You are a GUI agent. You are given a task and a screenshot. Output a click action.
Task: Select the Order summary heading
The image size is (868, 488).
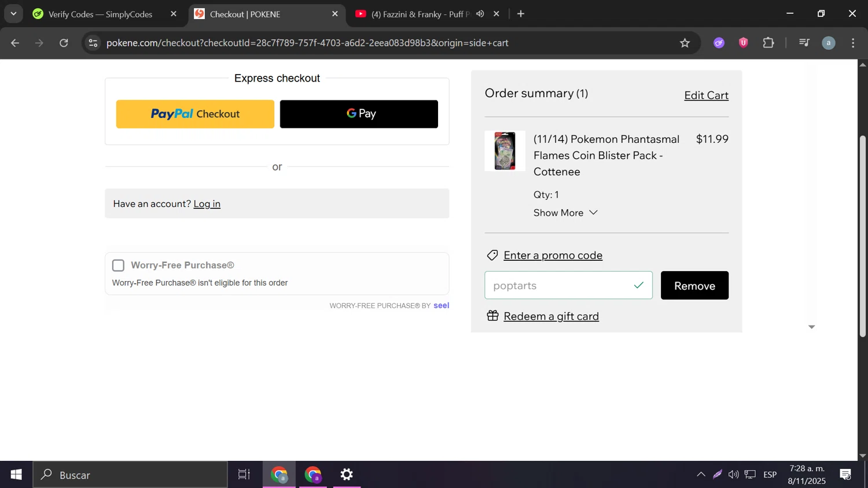tap(536, 93)
